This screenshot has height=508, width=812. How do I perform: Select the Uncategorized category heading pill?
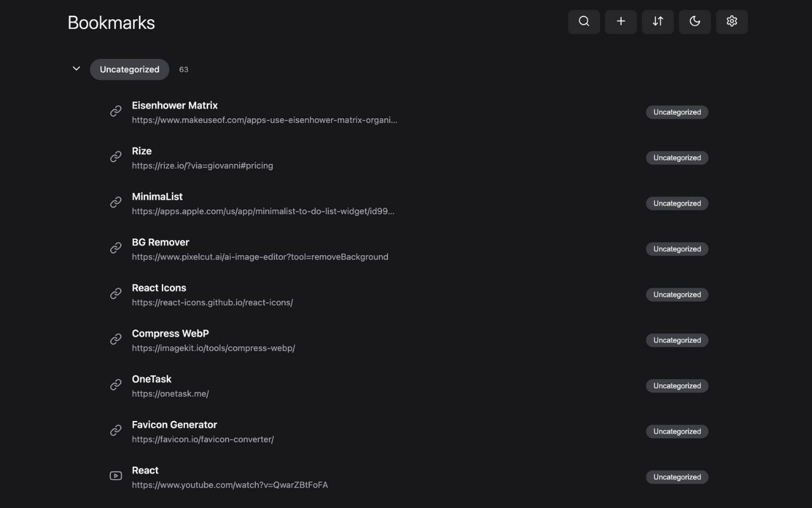click(129, 69)
